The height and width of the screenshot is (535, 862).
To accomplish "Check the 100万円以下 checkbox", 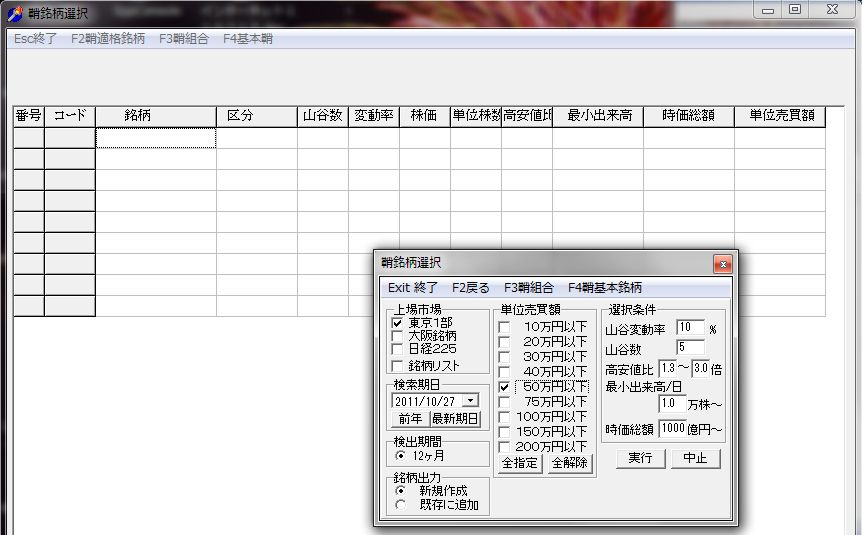I will tap(504, 417).
